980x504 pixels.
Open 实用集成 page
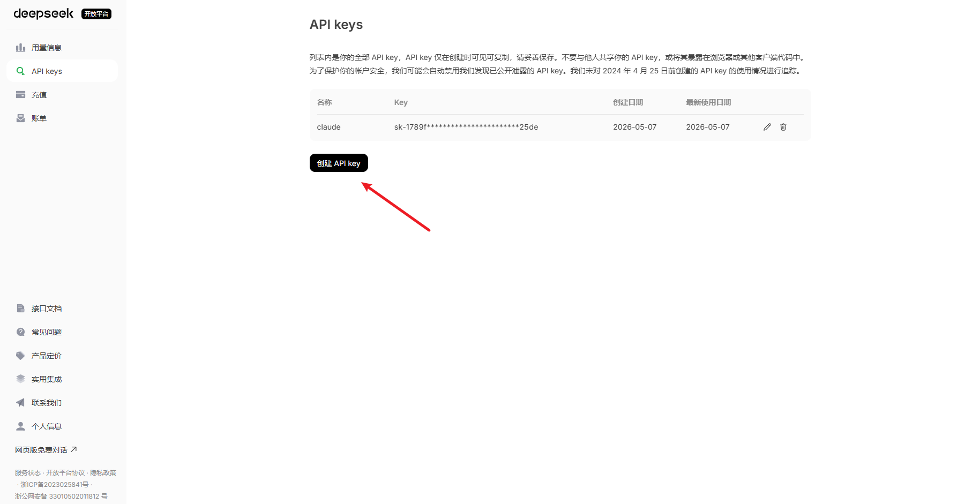[x=62, y=379]
